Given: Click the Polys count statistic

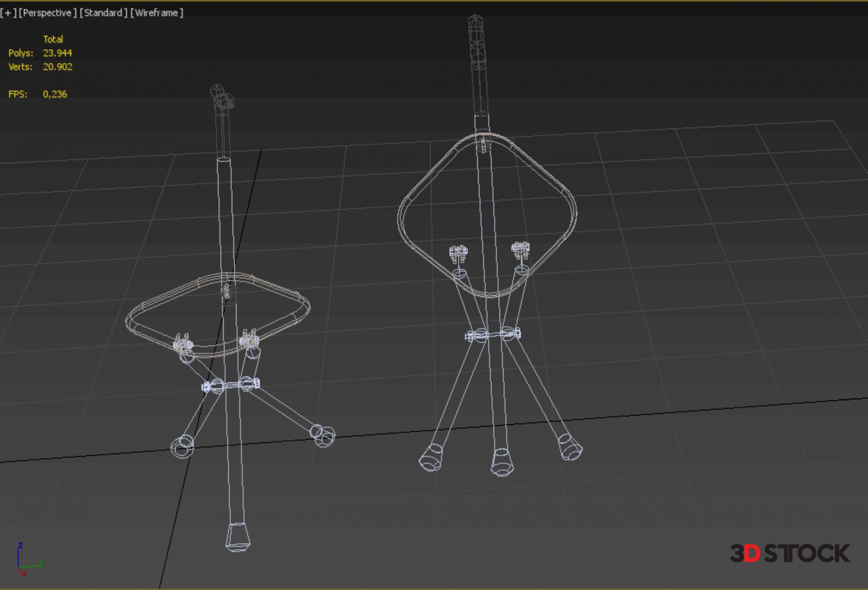Looking at the screenshot, I should 57,53.
